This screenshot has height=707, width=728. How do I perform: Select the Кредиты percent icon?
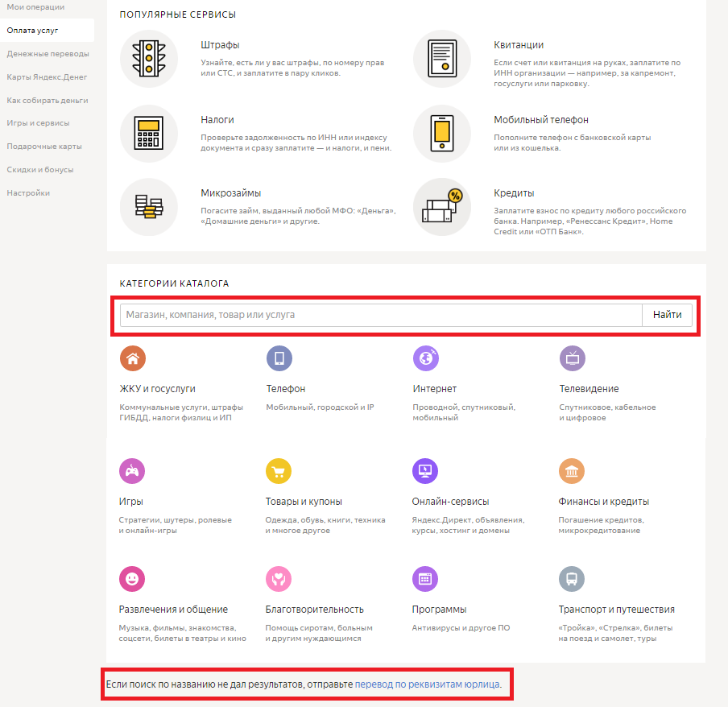pyautogui.click(x=441, y=207)
